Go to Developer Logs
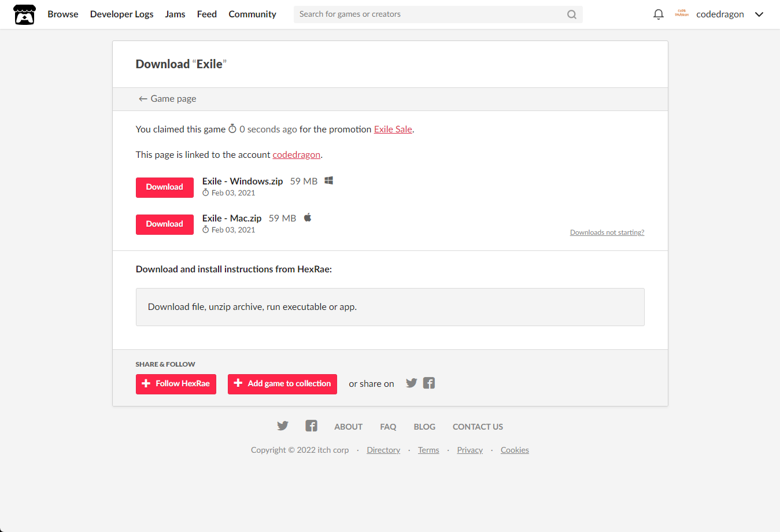This screenshot has height=532, width=780. [122, 14]
